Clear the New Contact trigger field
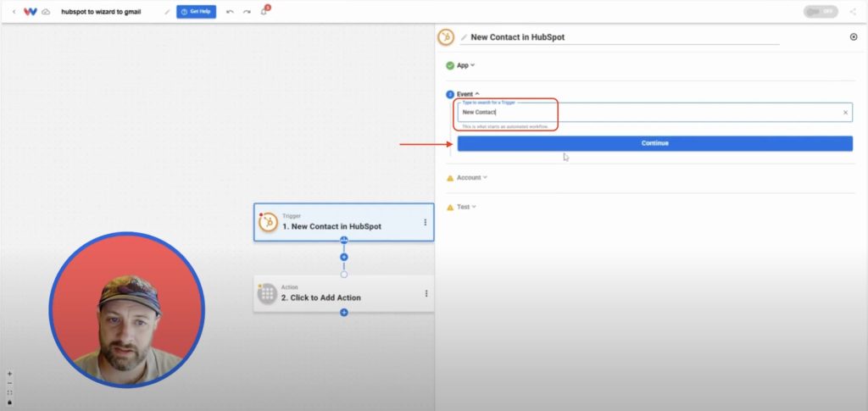Screen dimensions: 868x411 [x=845, y=113]
